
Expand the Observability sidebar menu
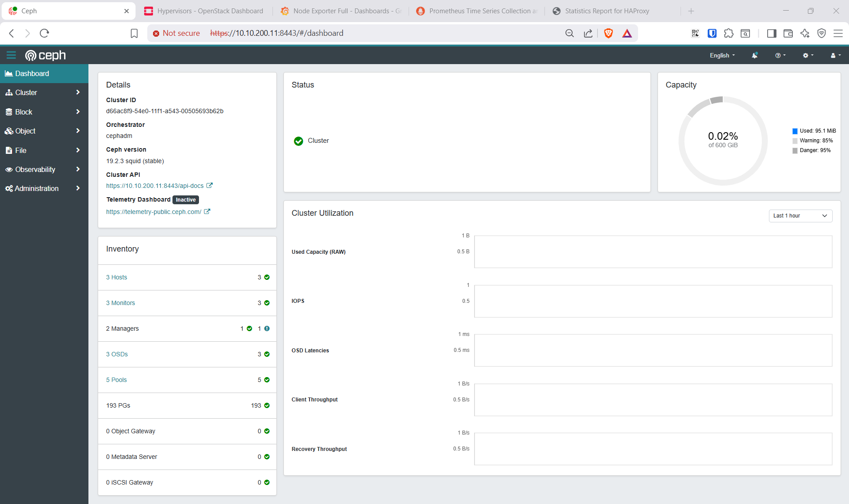pos(44,169)
